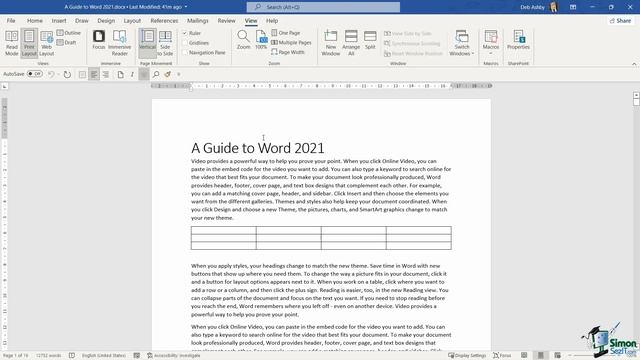This screenshot has width=640, height=360.
Task: Select Side to Side page movement
Action: pyautogui.click(x=165, y=43)
